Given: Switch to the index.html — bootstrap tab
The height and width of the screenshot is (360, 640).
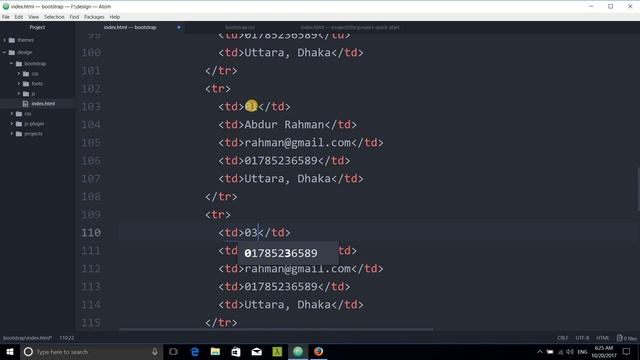Looking at the screenshot, I should (130, 27).
